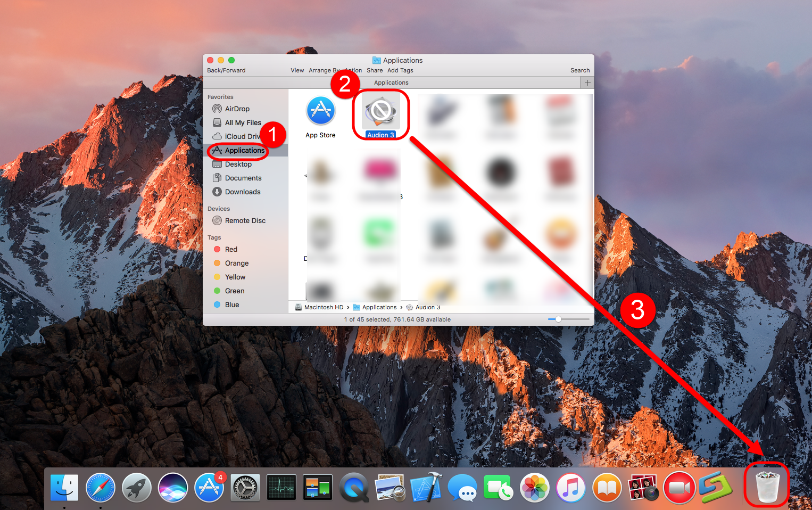Screen dimensions: 812x510
Task: Select the Blue tag in the sidebar
Action: point(232,305)
